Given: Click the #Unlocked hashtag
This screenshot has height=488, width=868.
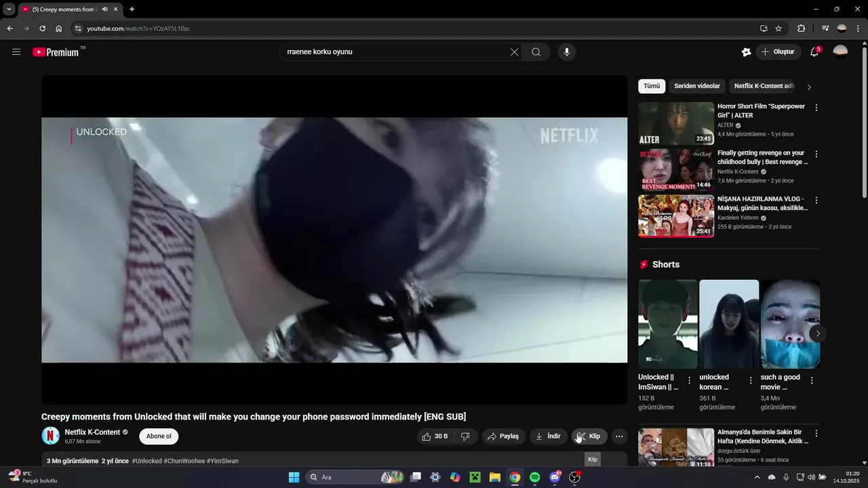Looking at the screenshot, I should [x=146, y=461].
